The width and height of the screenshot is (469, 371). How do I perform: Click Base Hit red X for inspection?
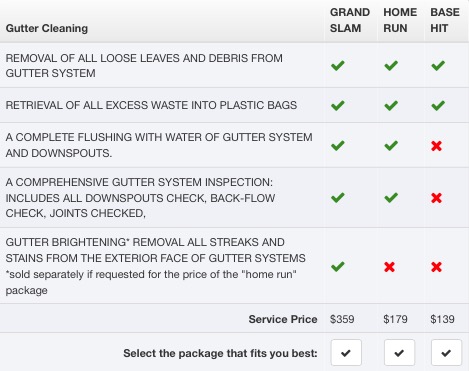coord(436,198)
